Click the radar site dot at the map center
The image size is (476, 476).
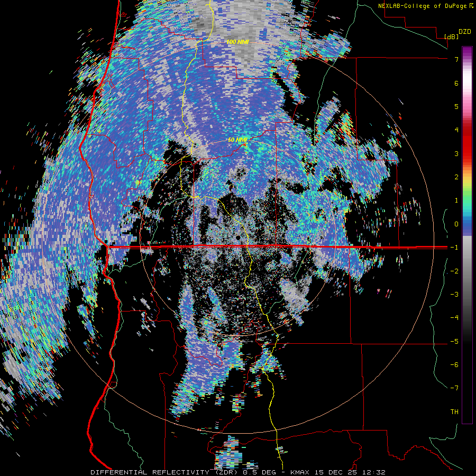point(239,237)
